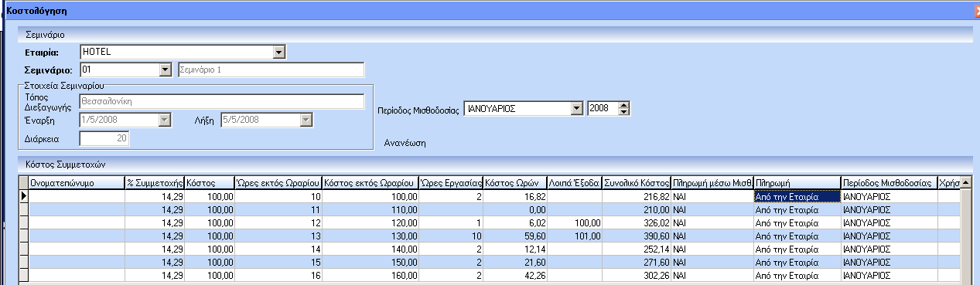This screenshot has width=980, height=285.
Task: Click the Διάρκεια field showing 20
Action: tap(104, 138)
